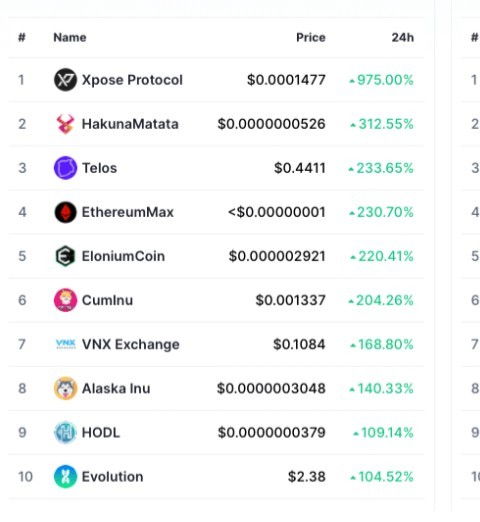The width and height of the screenshot is (480, 522).
Task: Sort by 24h change column header
Action: pos(403,37)
